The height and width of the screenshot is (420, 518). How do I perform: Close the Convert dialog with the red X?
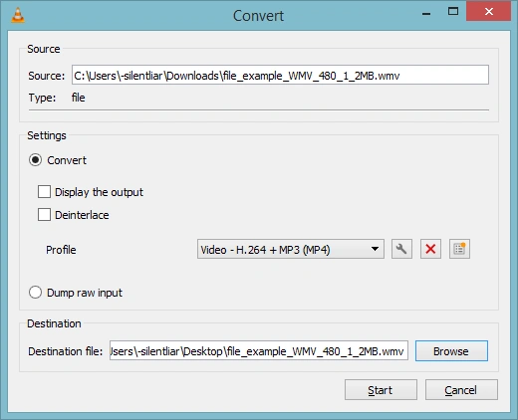(488, 12)
